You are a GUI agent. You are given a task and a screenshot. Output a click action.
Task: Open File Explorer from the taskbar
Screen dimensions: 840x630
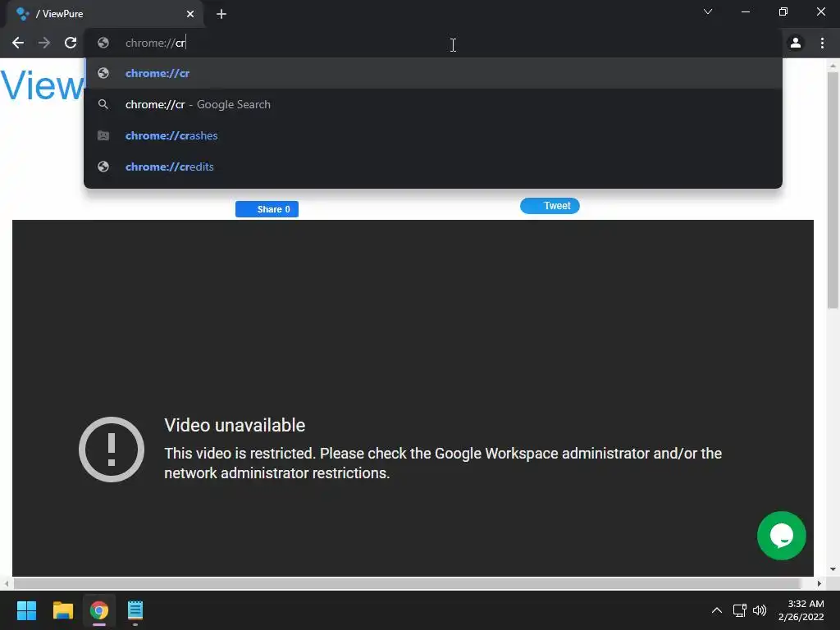62,610
